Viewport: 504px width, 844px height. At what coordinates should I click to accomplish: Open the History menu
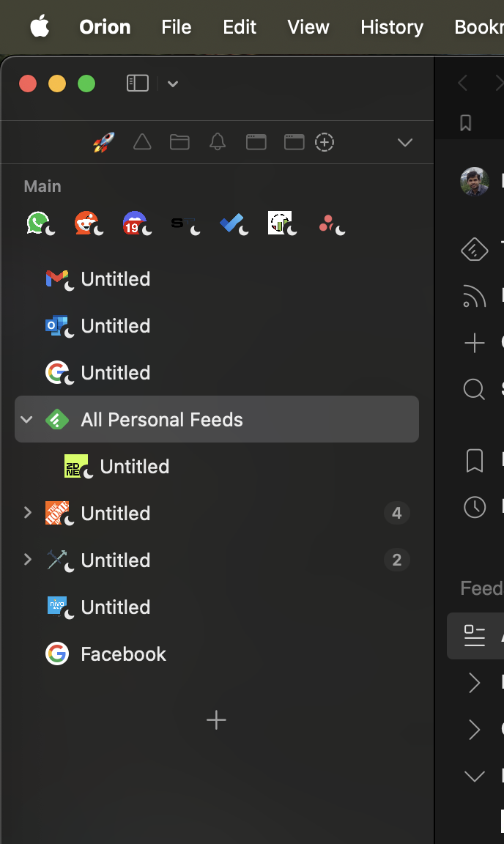tap(392, 27)
